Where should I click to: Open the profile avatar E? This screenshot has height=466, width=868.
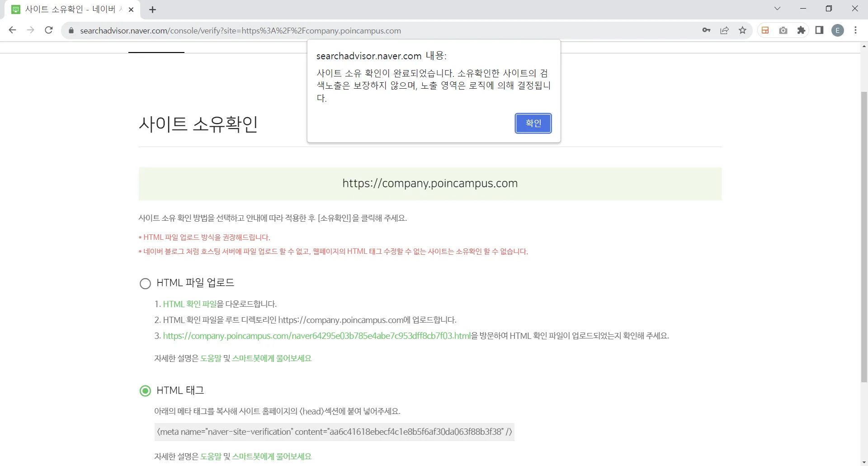838,30
